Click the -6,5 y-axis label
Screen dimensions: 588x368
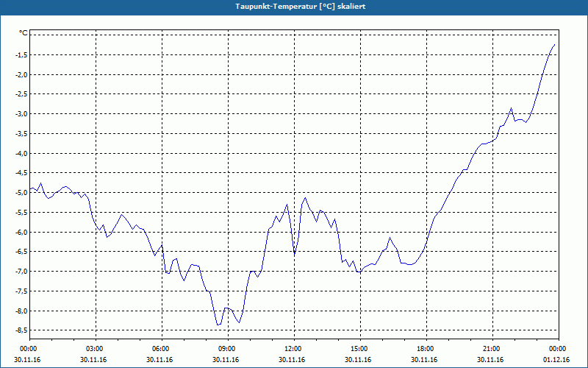[21, 252]
